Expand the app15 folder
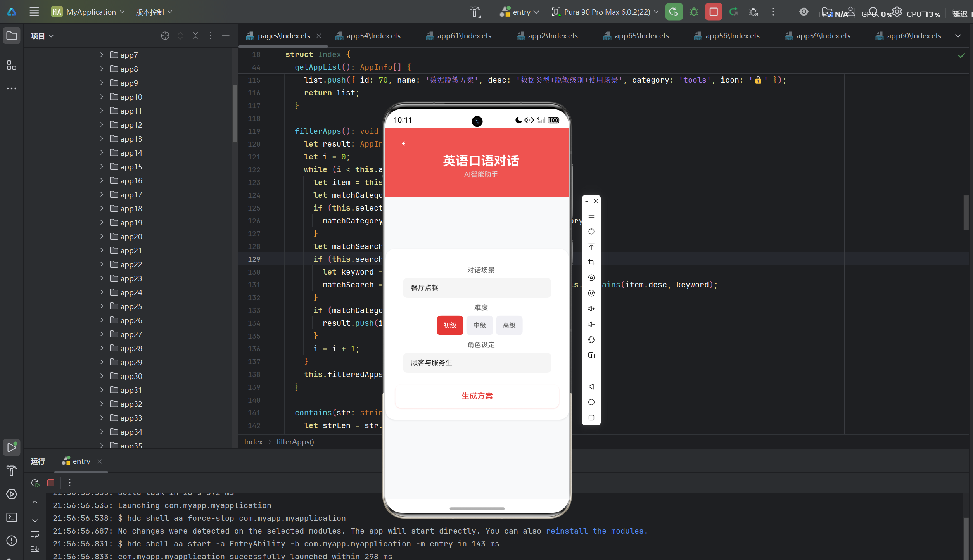Screen dimensions: 973x560 102,167
